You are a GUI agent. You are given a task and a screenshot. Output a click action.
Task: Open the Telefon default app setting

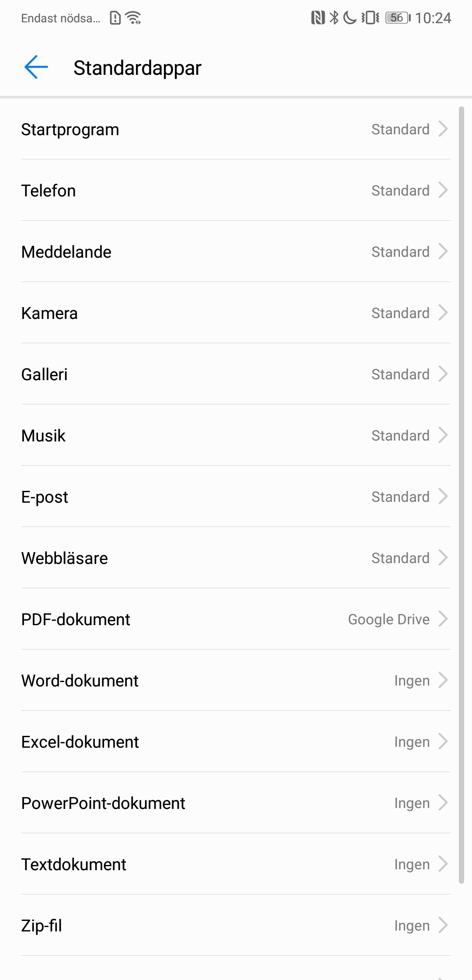(x=236, y=191)
